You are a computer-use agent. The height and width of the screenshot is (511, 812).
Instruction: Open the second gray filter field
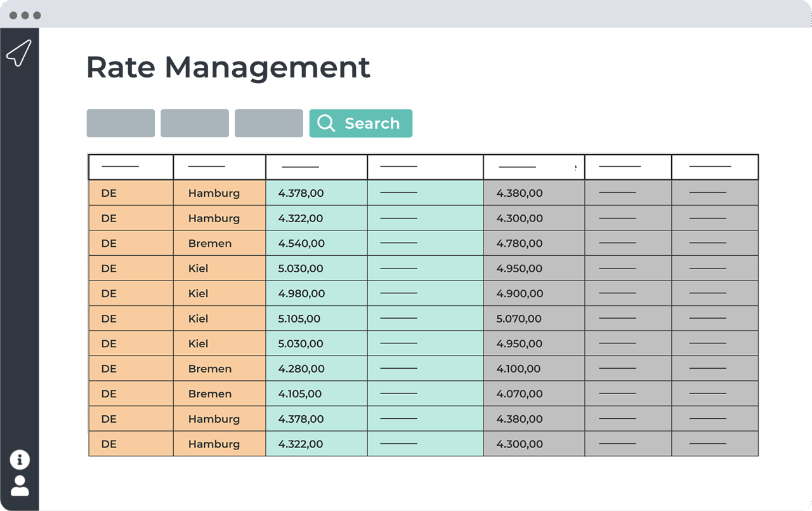click(195, 123)
